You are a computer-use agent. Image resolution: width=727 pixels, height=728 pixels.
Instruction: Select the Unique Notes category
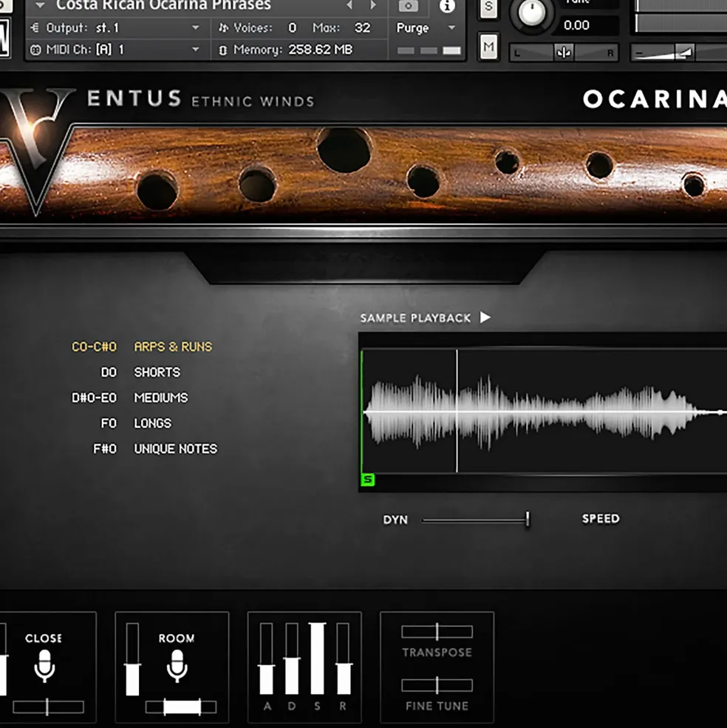[176, 449]
